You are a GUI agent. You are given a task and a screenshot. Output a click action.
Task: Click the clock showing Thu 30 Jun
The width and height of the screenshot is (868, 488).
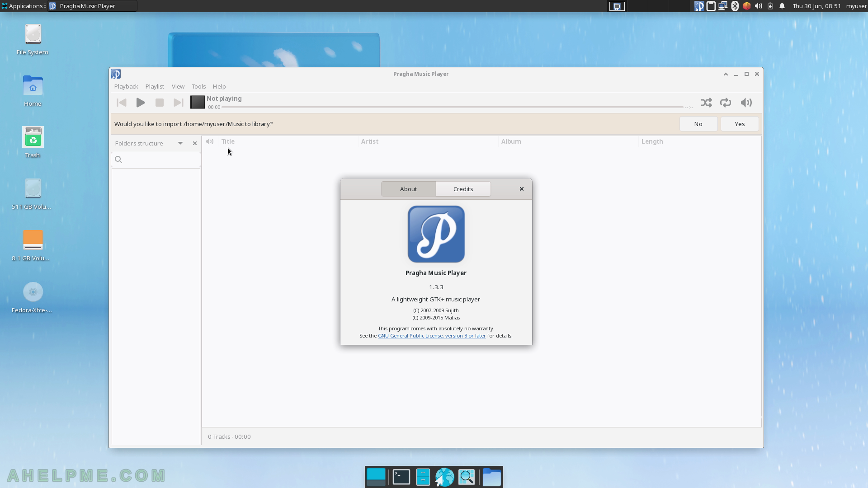(816, 6)
